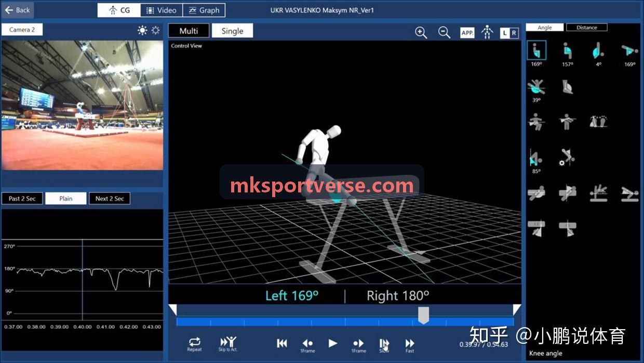This screenshot has height=363, width=644.
Task: Select the standing figure arms-out angle icon
Action: coord(567,122)
